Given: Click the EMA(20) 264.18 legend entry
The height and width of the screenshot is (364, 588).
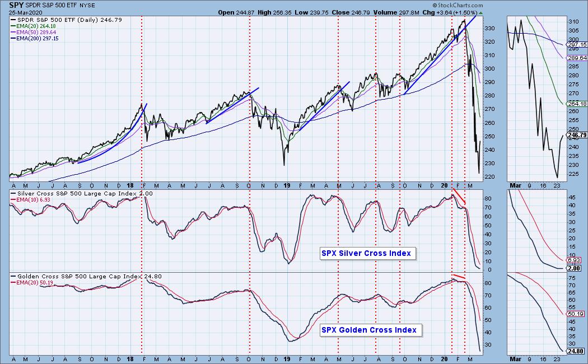Looking at the screenshot, I should [33, 26].
